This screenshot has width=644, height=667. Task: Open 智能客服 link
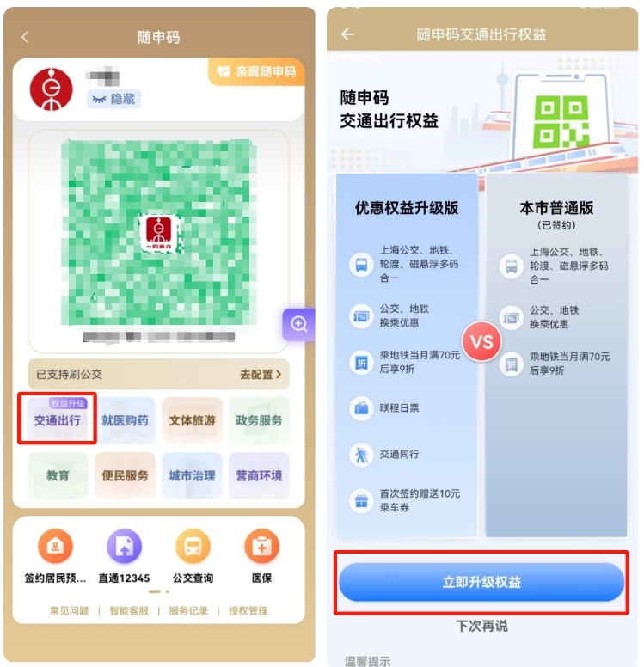[129, 611]
